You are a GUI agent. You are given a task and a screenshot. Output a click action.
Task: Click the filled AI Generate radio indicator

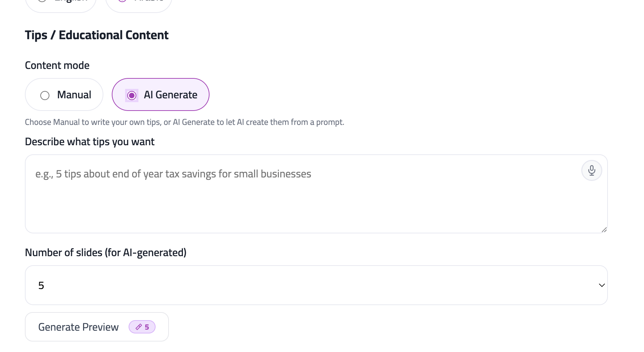(131, 95)
